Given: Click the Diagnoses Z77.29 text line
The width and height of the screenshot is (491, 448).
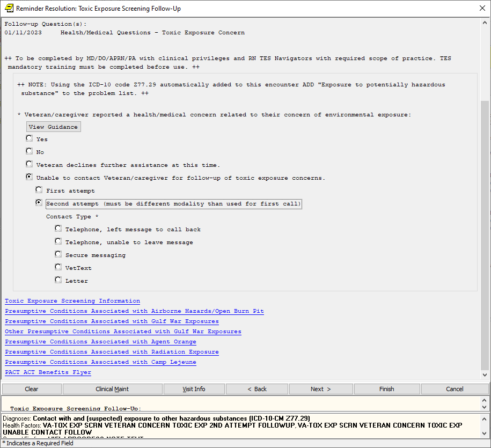Looking at the screenshot, I should (x=156, y=418).
